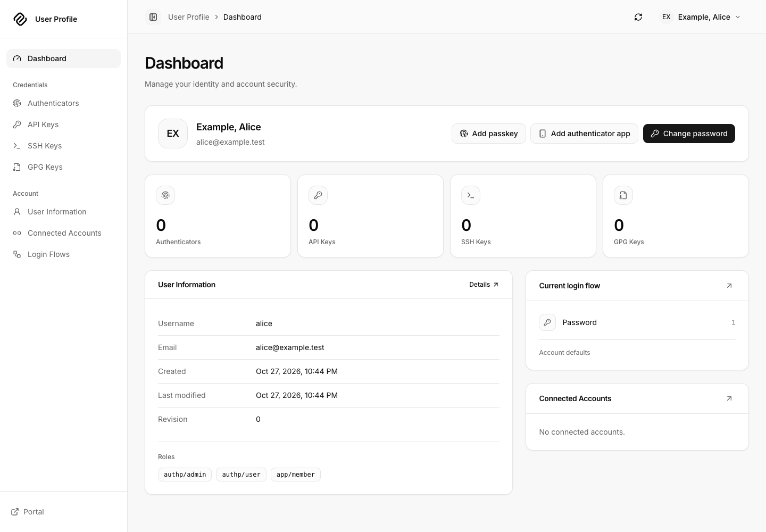
Task: Click the authp/user role badge
Action: point(241,475)
